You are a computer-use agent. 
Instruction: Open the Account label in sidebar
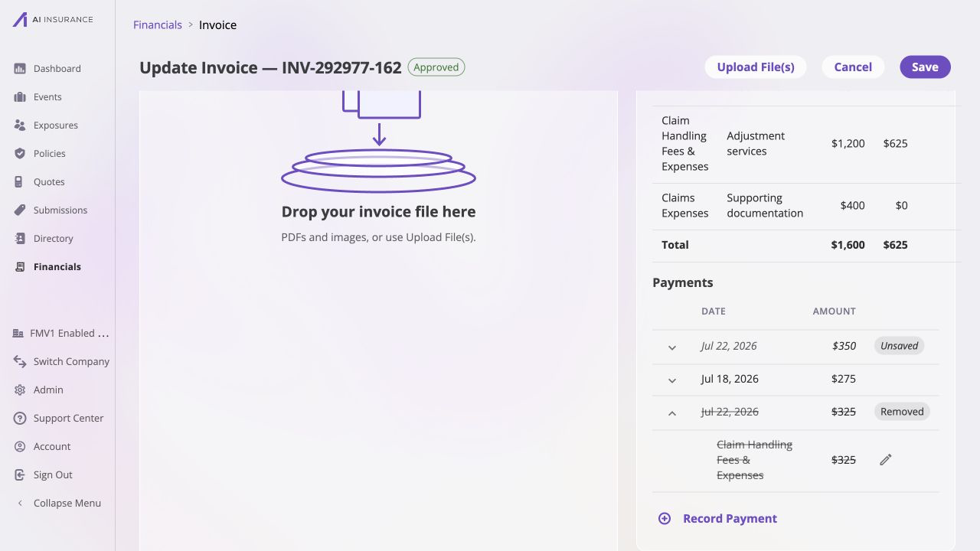(x=52, y=447)
